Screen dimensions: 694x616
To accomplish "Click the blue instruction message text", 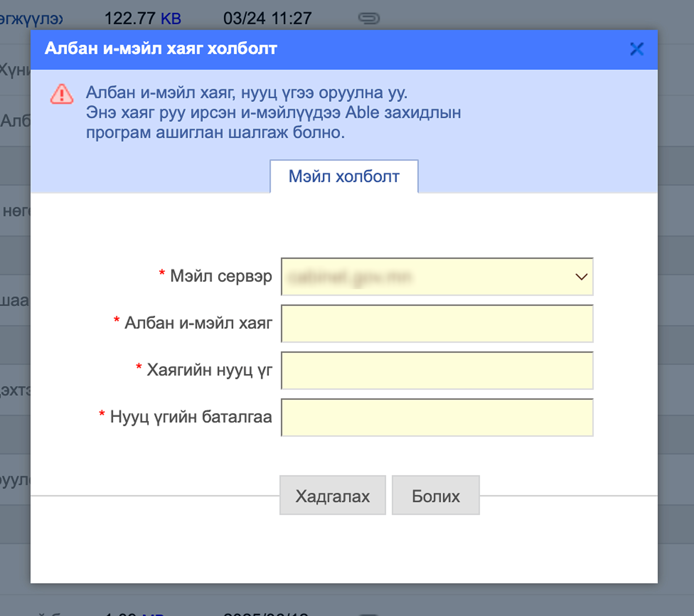I will pyautogui.click(x=273, y=112).
